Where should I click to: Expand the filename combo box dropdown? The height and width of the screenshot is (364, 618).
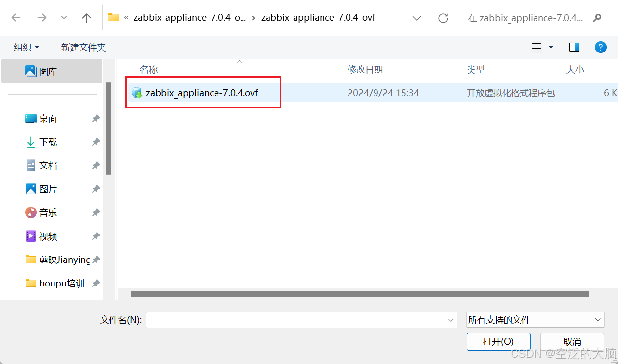pos(451,320)
